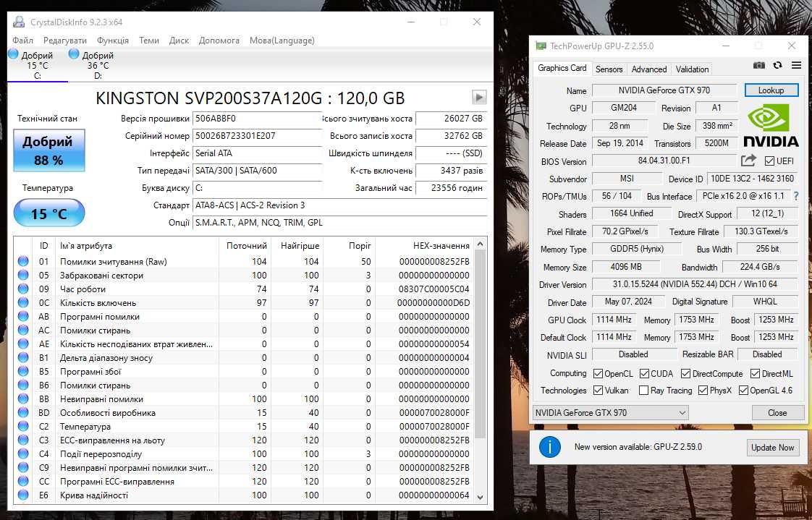812x520 pixels.
Task: Toggle the DirectCompute checkbox
Action: (x=685, y=374)
